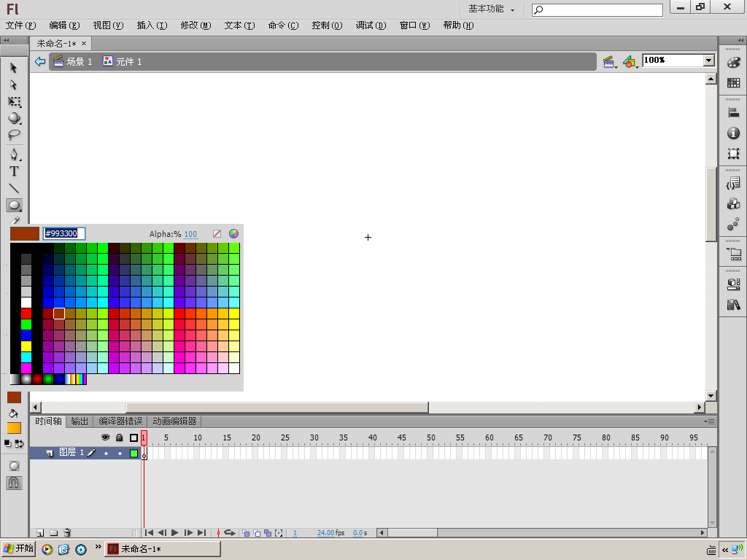
Task: Open the 基本功能 workspace dropdown
Action: coord(491,9)
